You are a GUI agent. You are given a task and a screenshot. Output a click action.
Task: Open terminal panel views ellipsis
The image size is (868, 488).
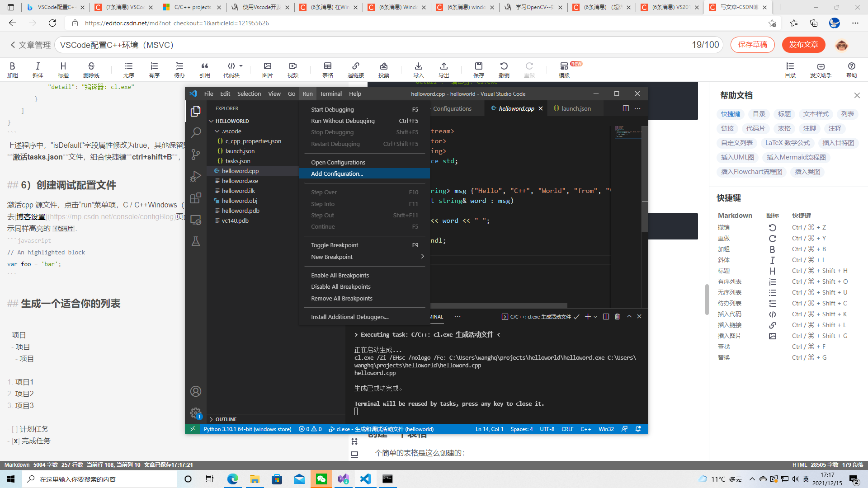[x=458, y=317]
